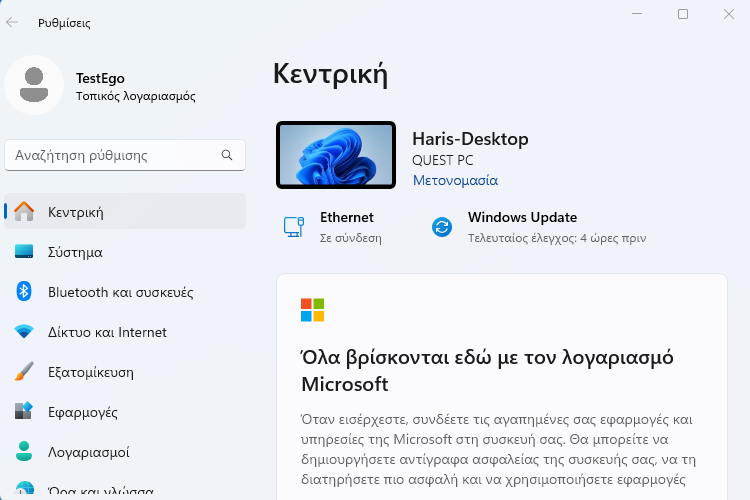
Task: Click the Σύστημα monitor icon
Action: pos(24,252)
